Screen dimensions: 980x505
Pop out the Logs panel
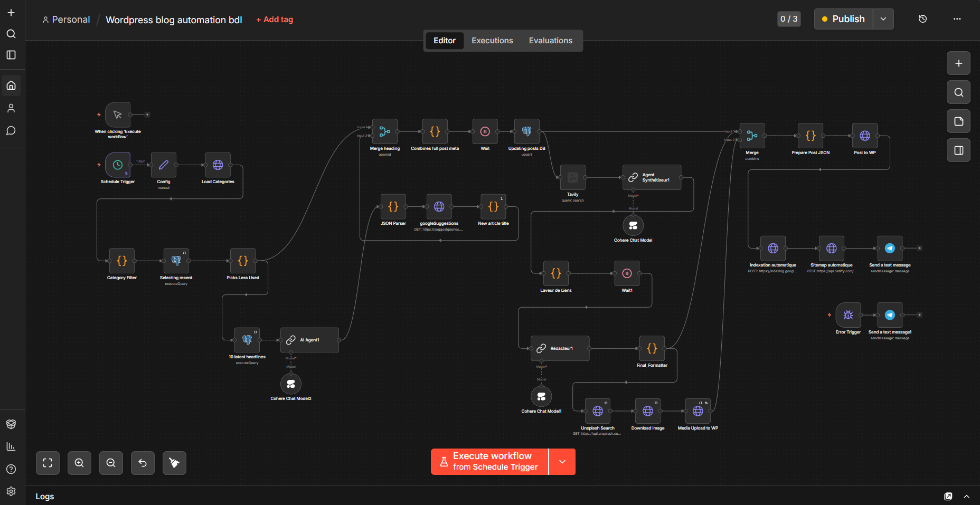(x=948, y=497)
